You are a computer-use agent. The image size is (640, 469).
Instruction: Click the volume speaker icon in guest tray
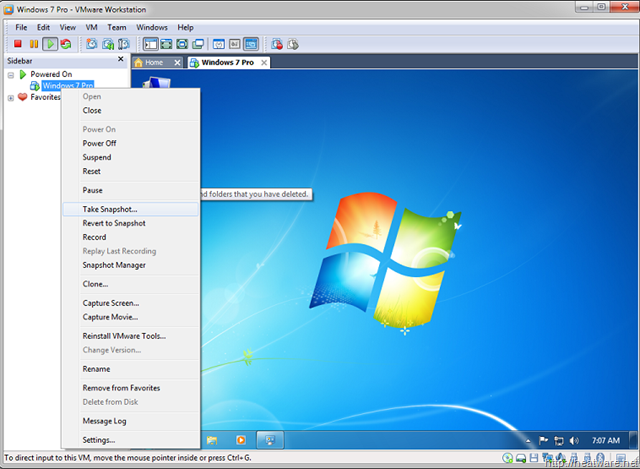pos(574,439)
